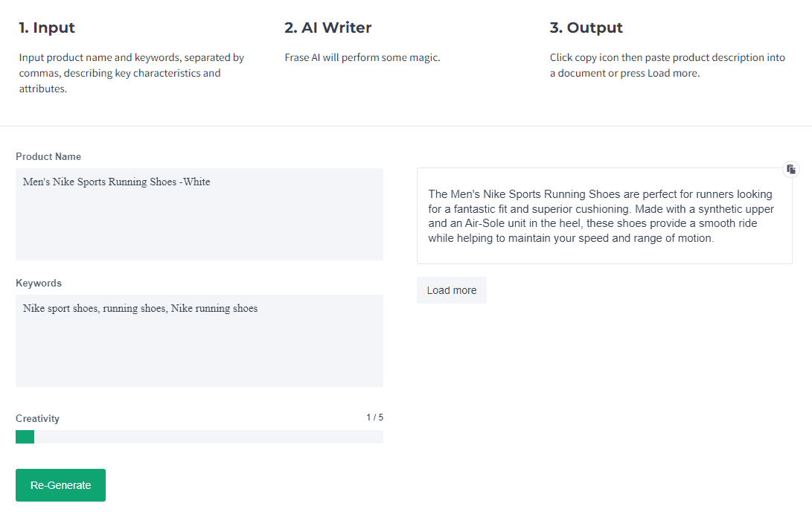This screenshot has width=812, height=512.
Task: Click the '1. Input' heading
Action: coord(47,28)
